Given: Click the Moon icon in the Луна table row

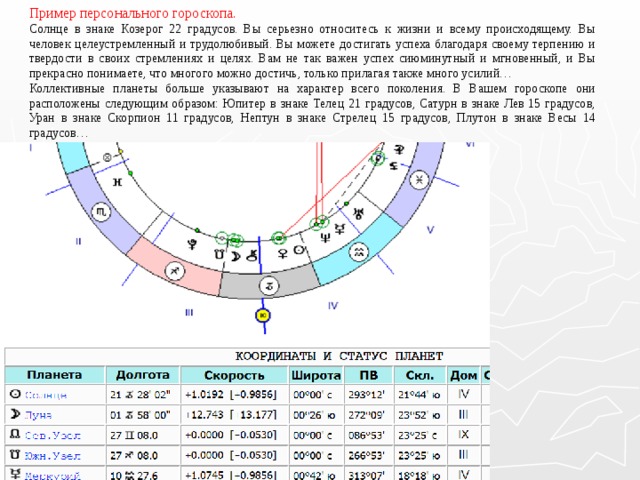Looking at the screenshot, I should point(15,414).
